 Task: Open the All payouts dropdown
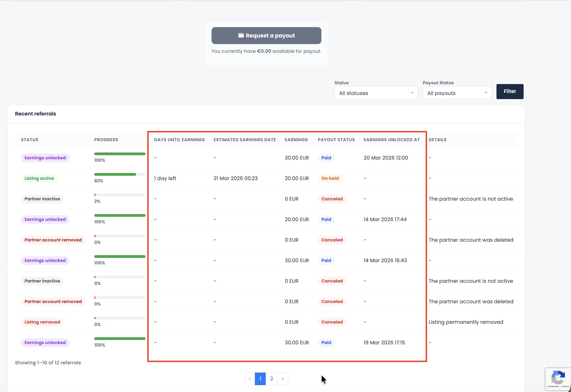click(457, 93)
